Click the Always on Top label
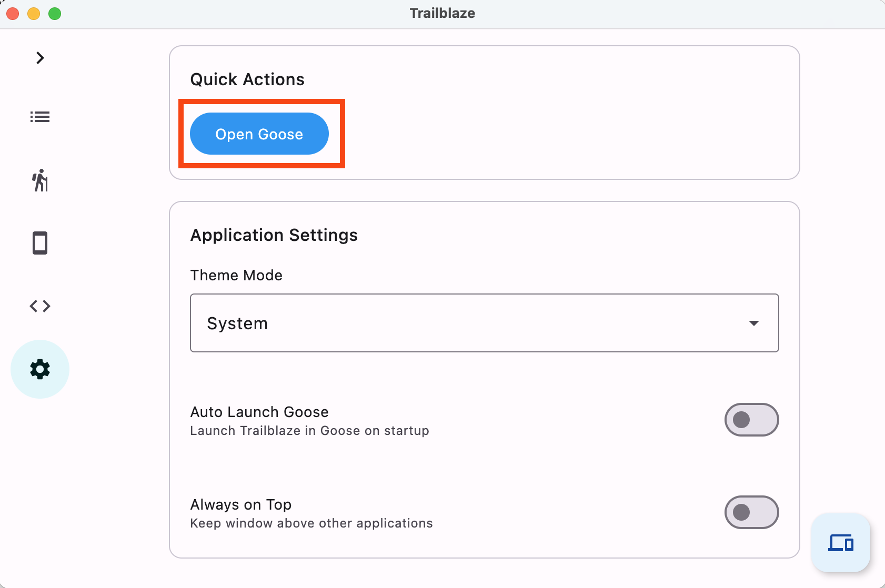The height and width of the screenshot is (588, 885). tap(241, 504)
